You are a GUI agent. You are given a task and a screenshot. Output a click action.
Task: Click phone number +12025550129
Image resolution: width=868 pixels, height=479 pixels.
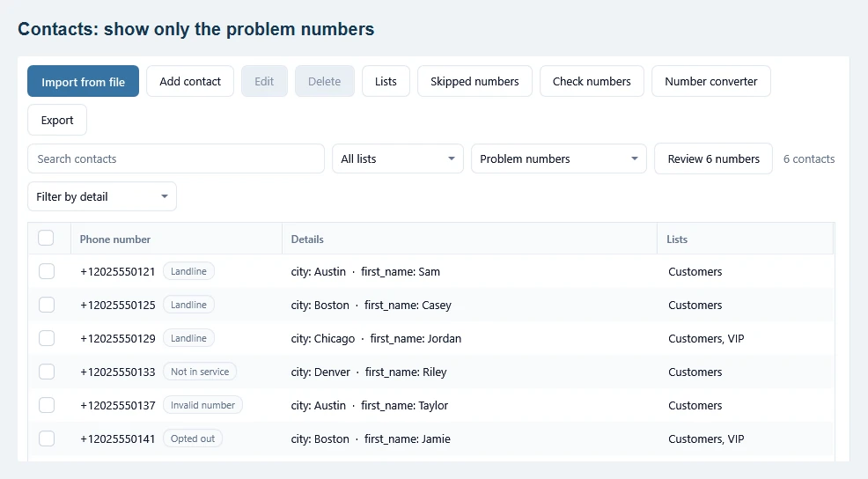[118, 338]
